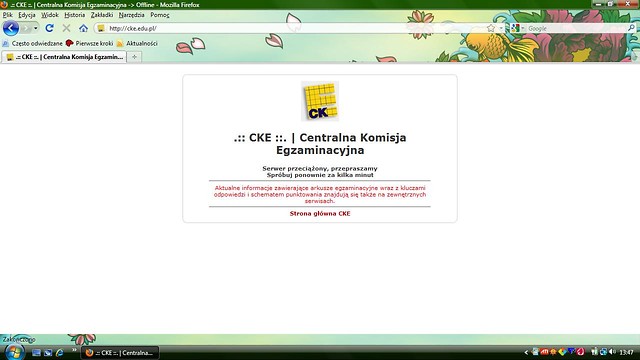Click the Back navigation arrow
Screen dimensions: 640x360
click(x=11, y=28)
